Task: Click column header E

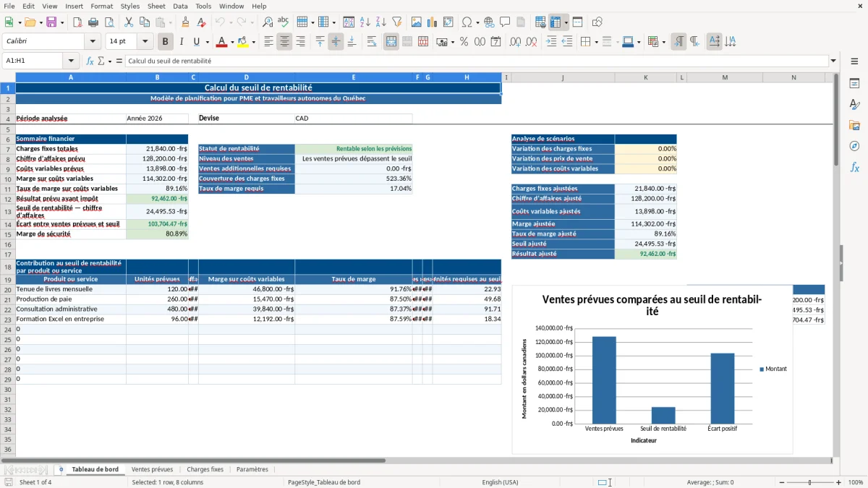Action: [354, 77]
